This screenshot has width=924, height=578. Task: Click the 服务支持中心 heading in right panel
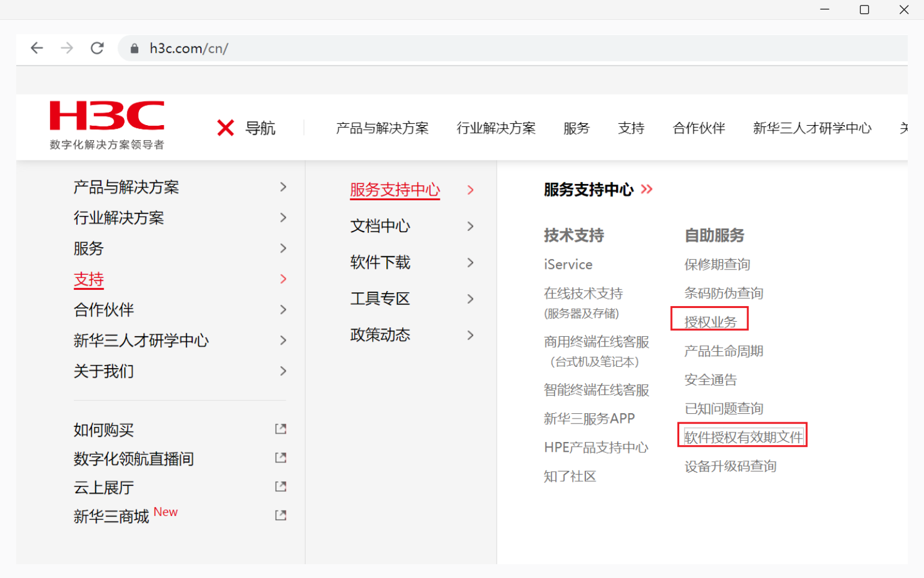[x=588, y=189]
